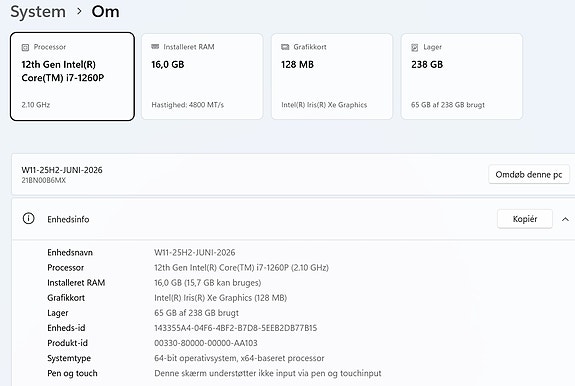Click the Enheds-id label
The image size is (575, 386).
click(66, 328)
